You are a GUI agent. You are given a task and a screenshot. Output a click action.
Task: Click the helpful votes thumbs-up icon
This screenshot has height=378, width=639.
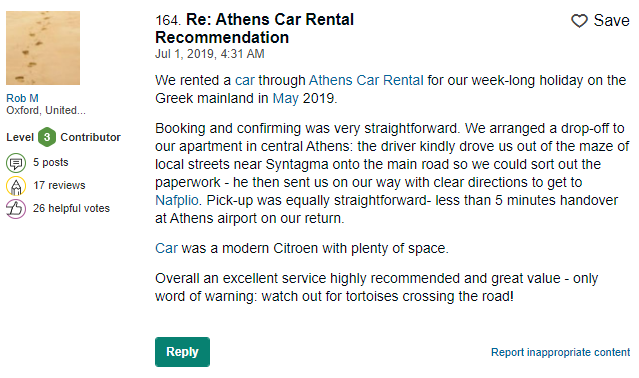point(16,209)
